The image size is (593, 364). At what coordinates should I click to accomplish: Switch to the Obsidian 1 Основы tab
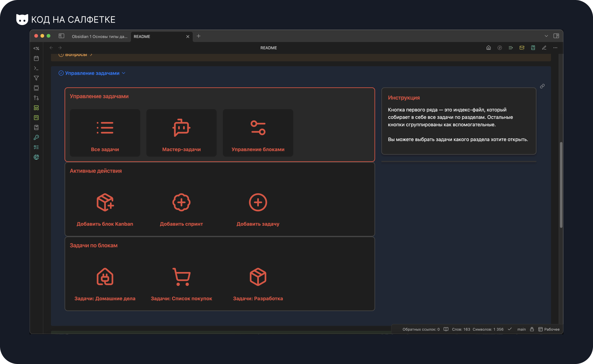tap(99, 36)
